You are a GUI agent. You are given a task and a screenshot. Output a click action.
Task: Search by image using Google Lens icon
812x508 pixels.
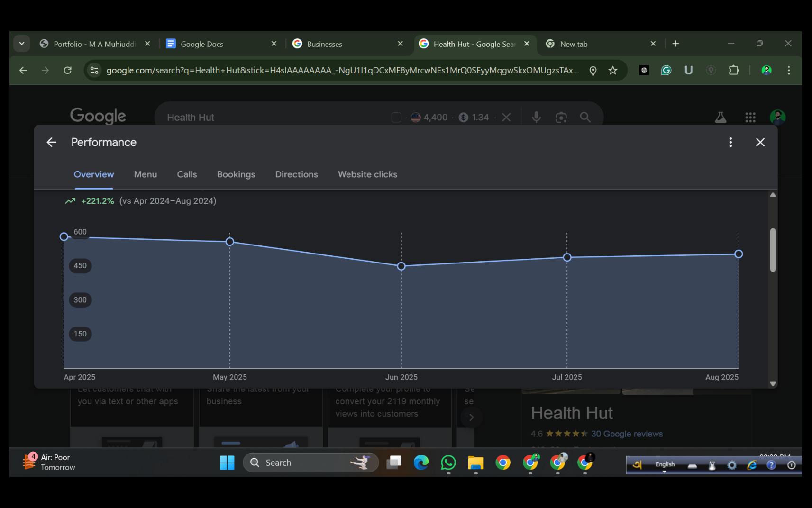[x=561, y=117]
